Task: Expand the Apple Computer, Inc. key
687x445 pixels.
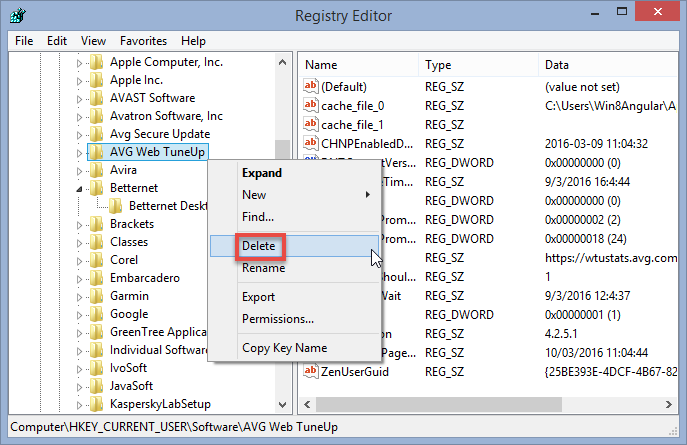Action: pos(79,63)
